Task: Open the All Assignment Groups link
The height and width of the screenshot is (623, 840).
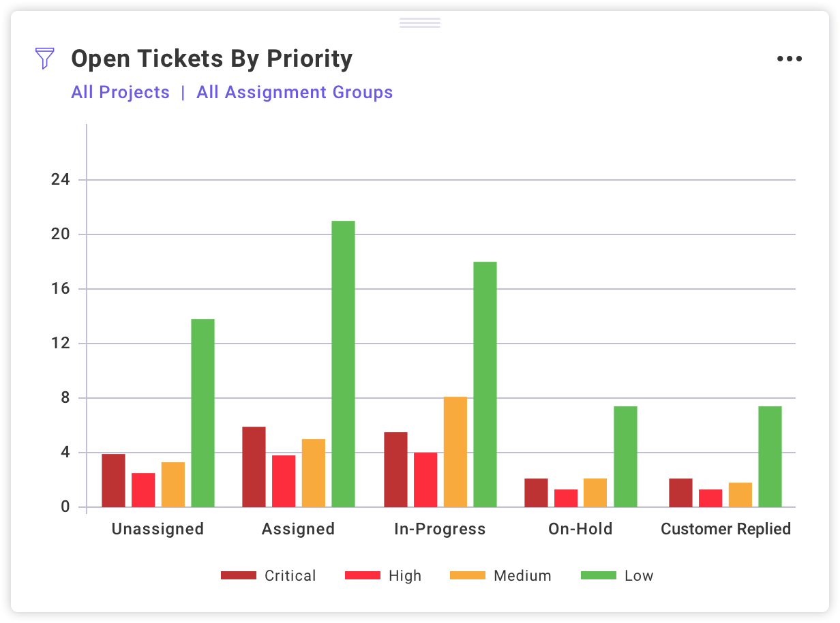Action: pos(295,93)
